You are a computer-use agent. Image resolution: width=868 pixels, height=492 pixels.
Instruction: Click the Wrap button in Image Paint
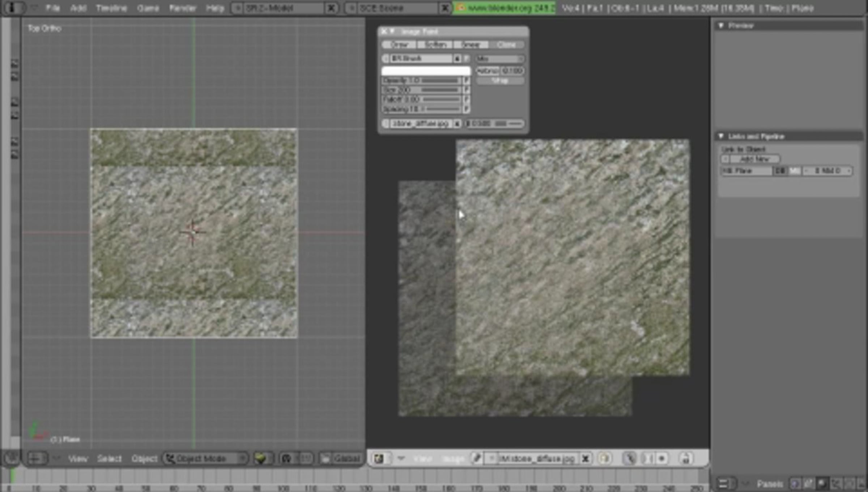tap(500, 80)
